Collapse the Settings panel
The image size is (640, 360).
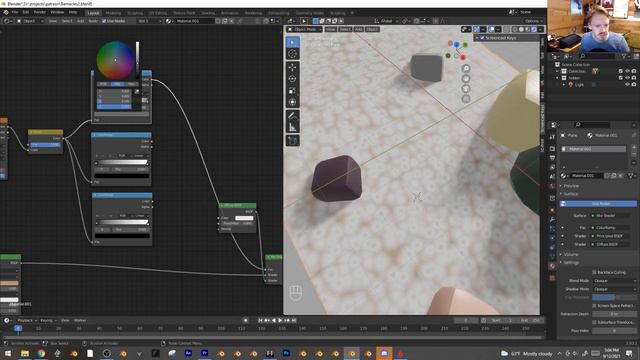(x=571, y=263)
